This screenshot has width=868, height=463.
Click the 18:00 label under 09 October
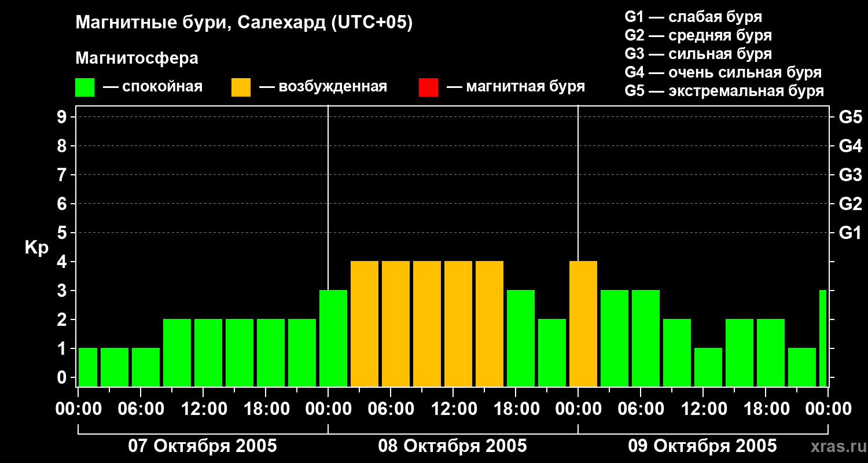click(766, 409)
